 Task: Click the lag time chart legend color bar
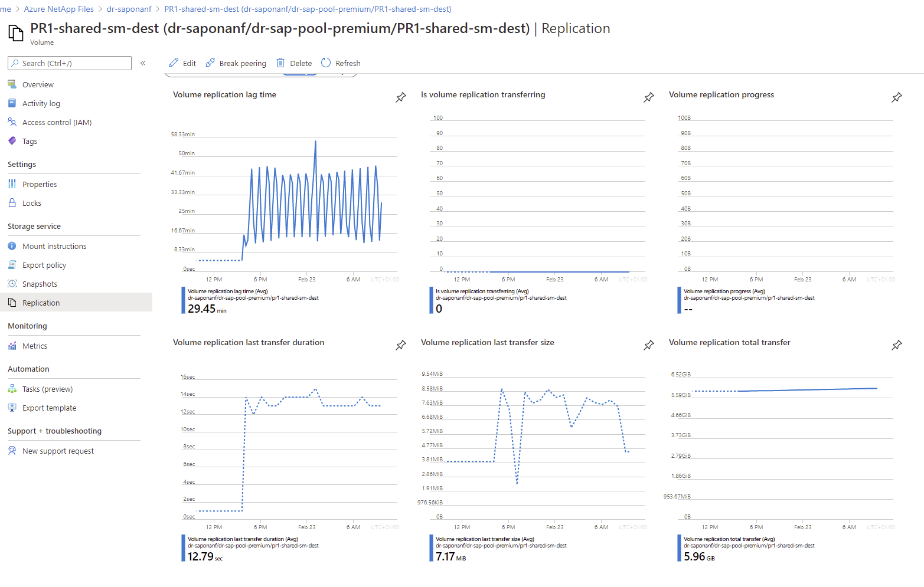pos(183,300)
